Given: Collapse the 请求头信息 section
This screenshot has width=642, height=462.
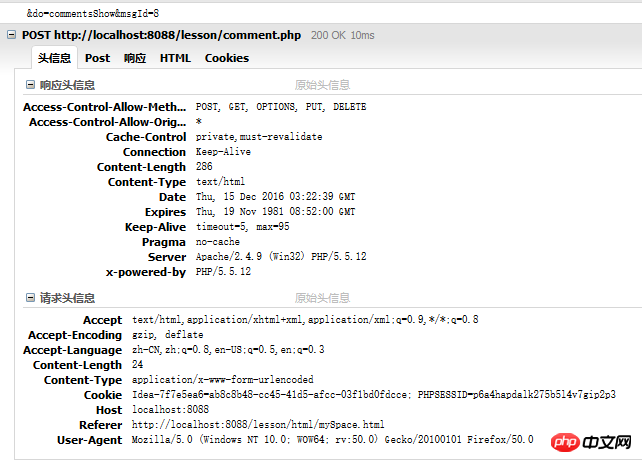Looking at the screenshot, I should click(x=29, y=298).
